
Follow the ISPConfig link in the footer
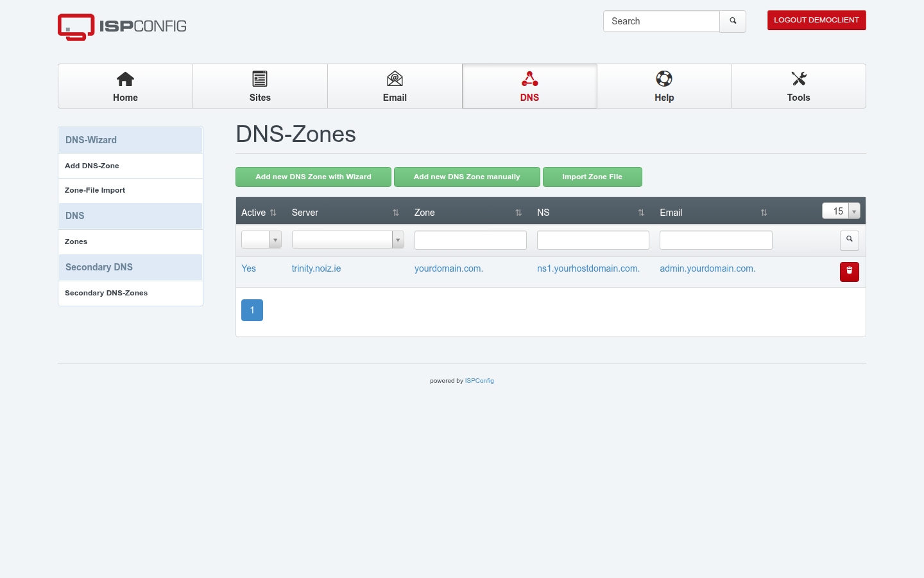(479, 381)
